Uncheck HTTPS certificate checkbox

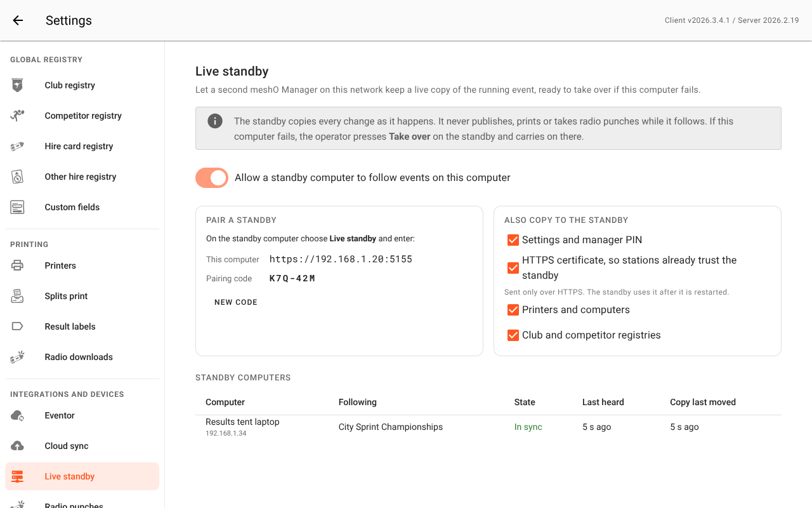point(513,268)
